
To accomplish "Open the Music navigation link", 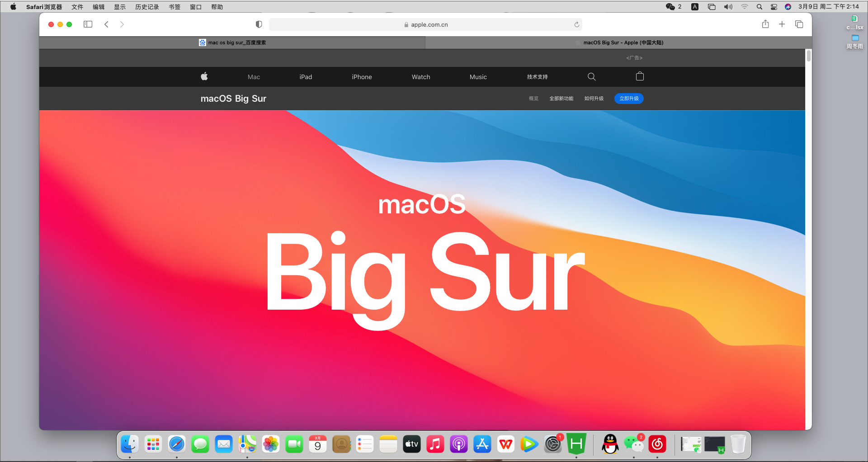I will [x=478, y=77].
